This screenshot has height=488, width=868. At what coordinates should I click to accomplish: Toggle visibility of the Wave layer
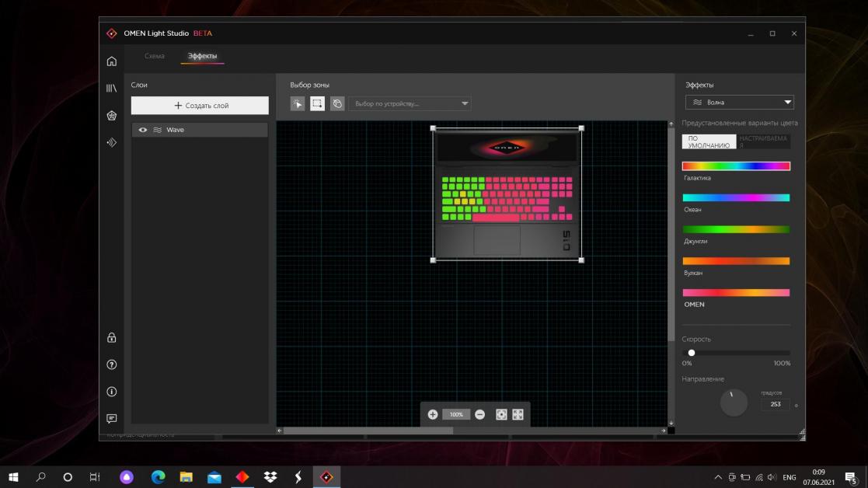[143, 130]
